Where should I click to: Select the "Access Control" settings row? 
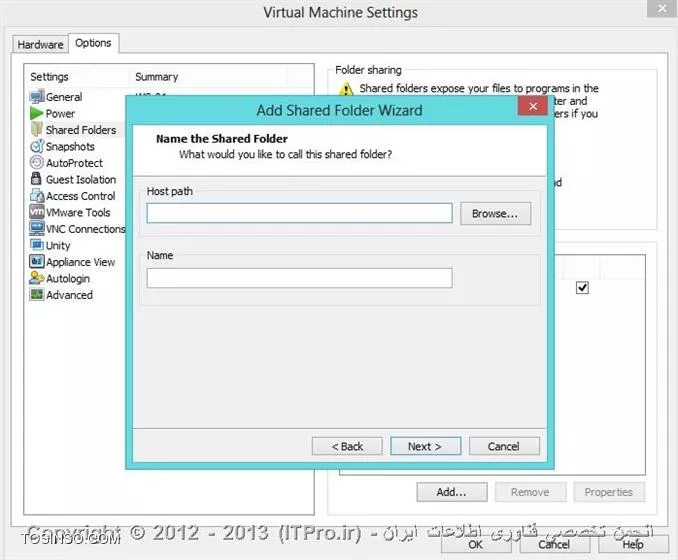coord(77,195)
